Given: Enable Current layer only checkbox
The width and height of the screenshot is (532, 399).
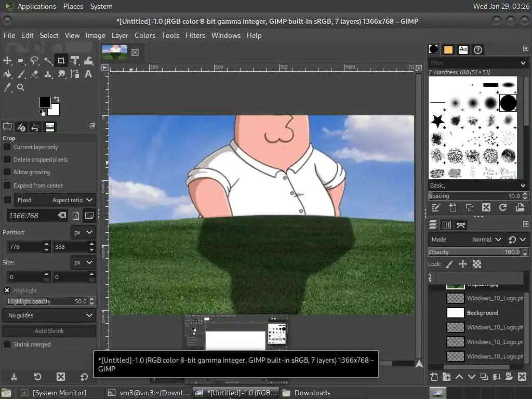Looking at the screenshot, I should (x=7, y=147).
